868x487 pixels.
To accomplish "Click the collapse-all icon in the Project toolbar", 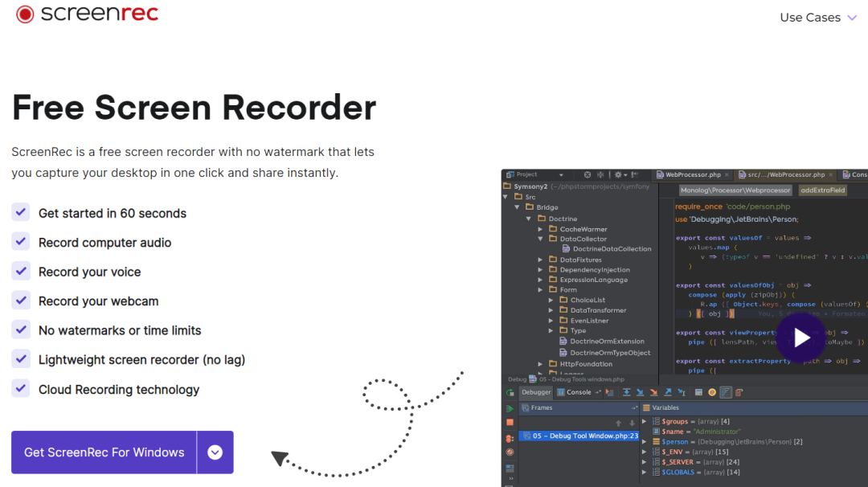I will click(x=600, y=175).
